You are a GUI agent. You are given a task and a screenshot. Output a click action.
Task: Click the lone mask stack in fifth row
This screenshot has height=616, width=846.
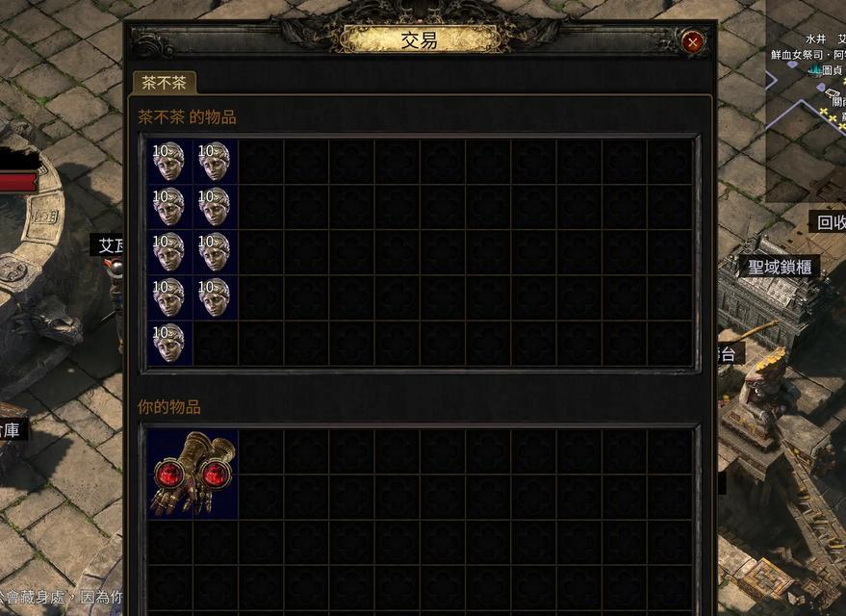click(169, 343)
